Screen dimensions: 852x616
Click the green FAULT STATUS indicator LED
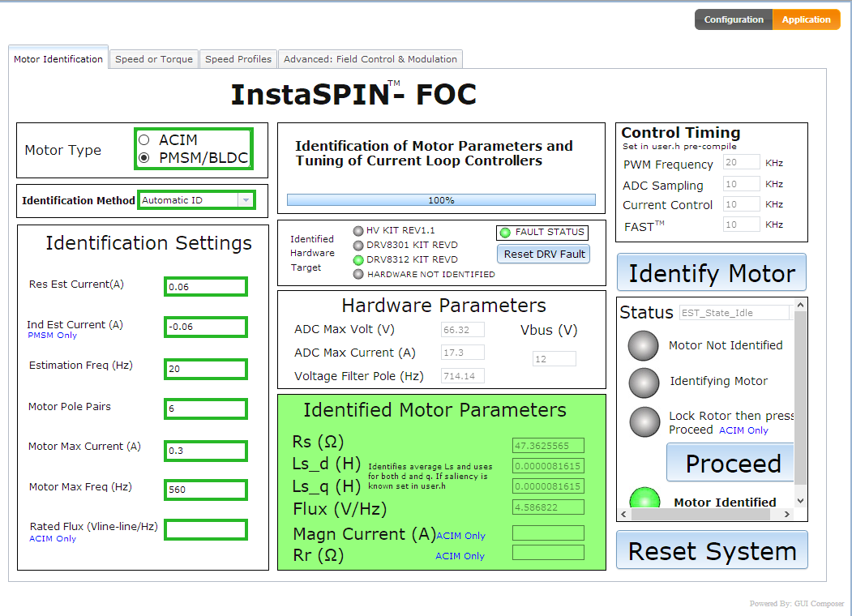pyautogui.click(x=505, y=233)
